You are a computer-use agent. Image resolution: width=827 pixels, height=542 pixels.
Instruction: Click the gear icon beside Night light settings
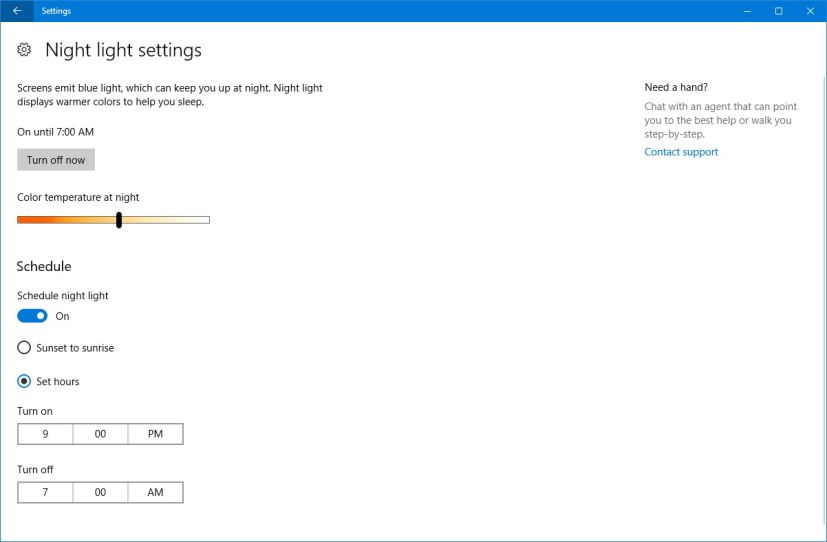tap(25, 50)
